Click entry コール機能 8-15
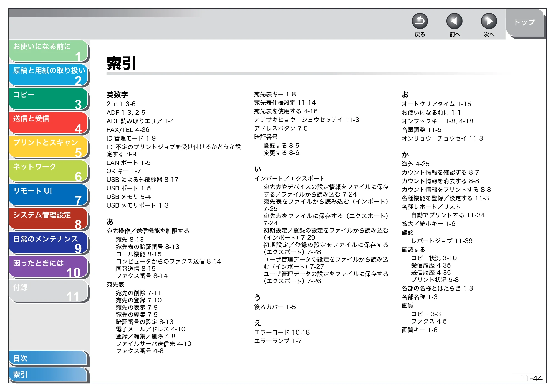The width and height of the screenshot is (555, 392). pos(138,254)
